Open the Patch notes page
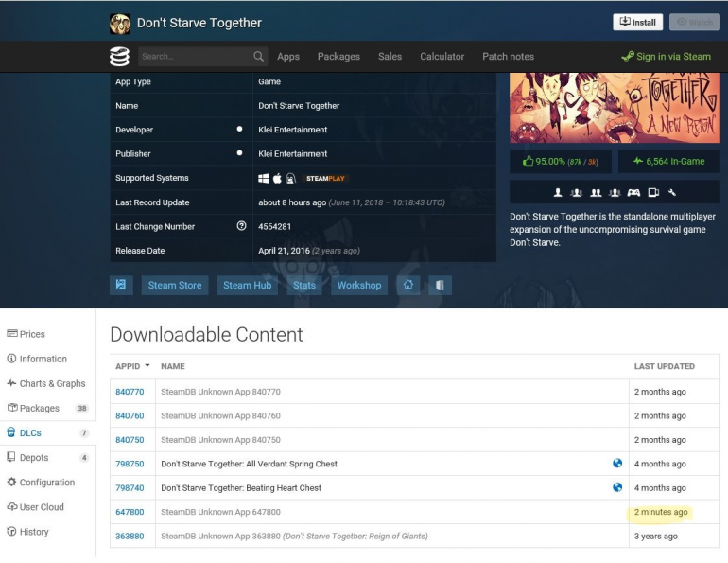 point(508,57)
